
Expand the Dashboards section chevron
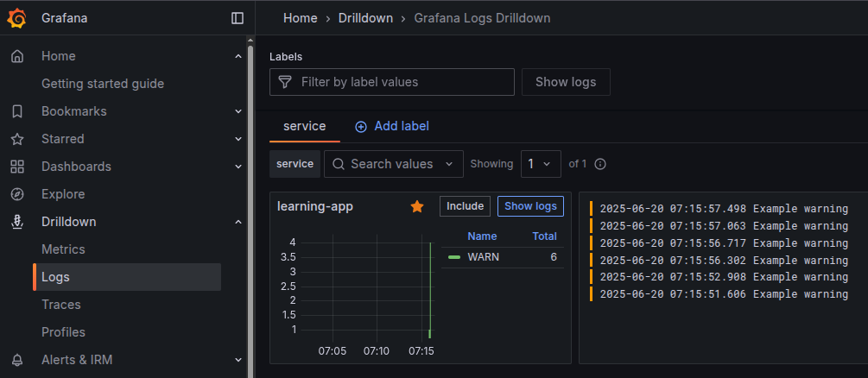[x=238, y=167]
